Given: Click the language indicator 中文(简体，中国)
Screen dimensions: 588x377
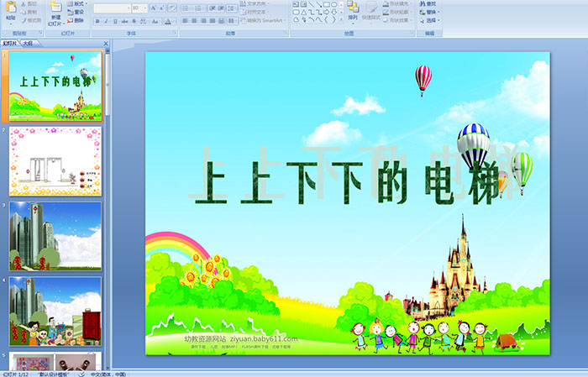Looking at the screenshot, I should pos(107,374).
